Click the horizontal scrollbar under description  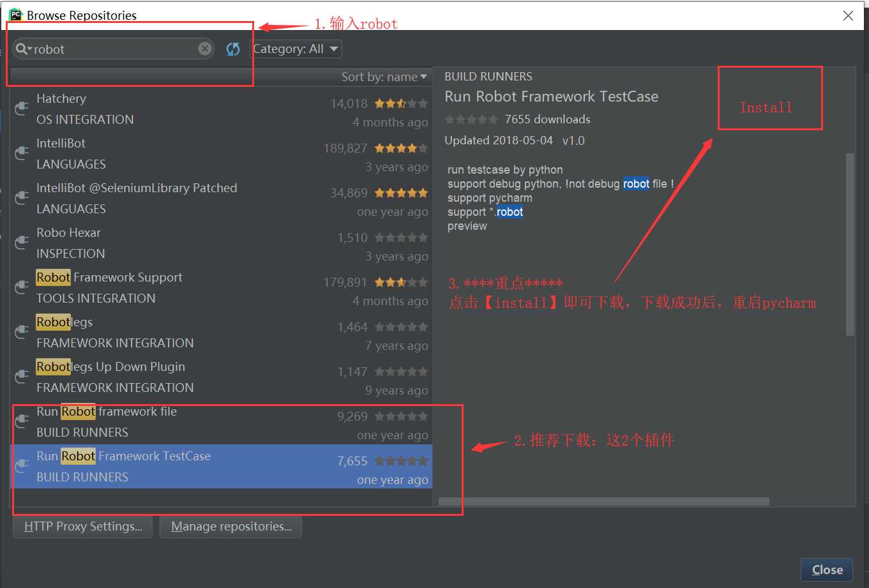(603, 502)
